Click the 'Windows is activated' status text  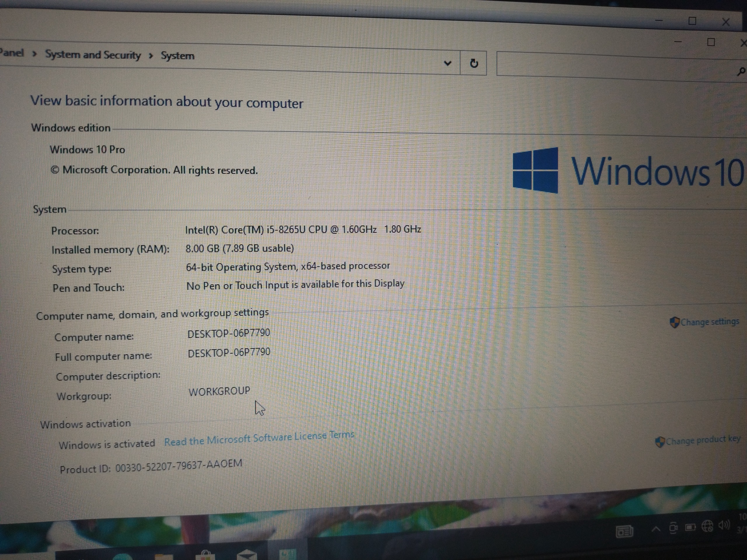tap(107, 444)
